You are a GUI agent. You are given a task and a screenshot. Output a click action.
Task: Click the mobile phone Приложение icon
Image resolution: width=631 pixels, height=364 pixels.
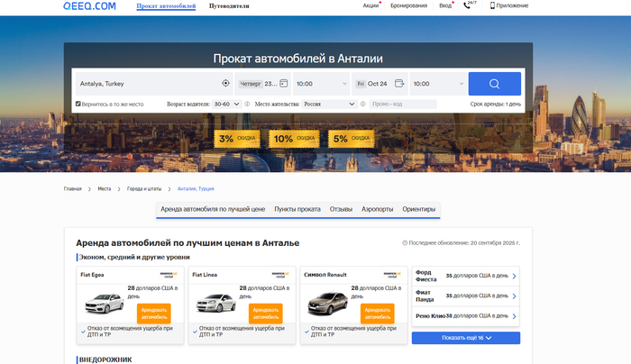(492, 5)
